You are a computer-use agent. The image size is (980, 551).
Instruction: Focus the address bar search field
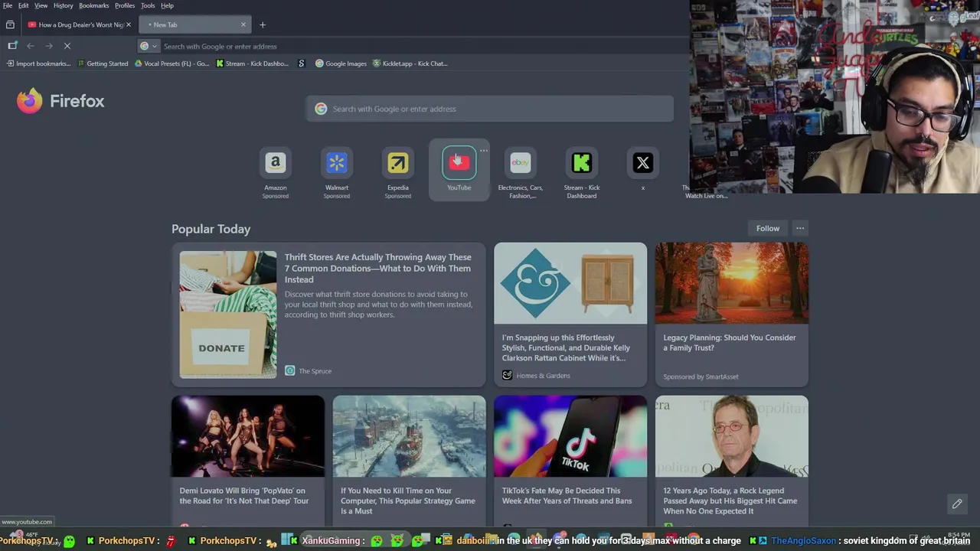[413, 46]
